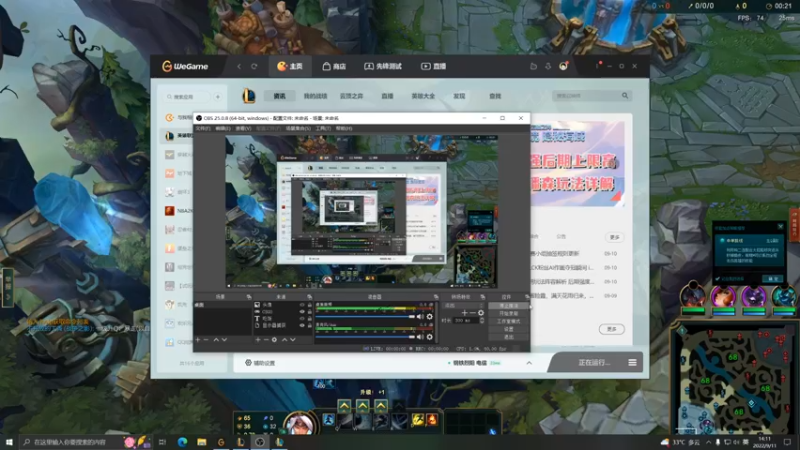
Task: Lock the text source in OBS
Action: pos(309,318)
